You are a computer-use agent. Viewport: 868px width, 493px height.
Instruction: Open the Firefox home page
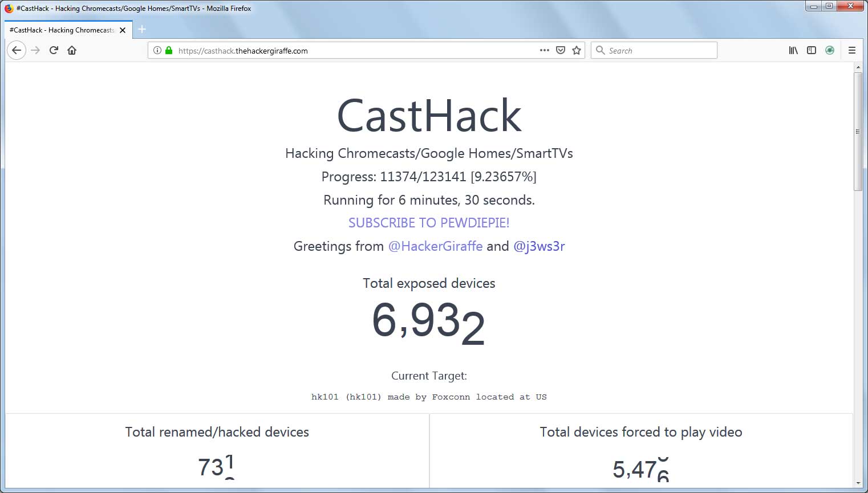point(72,50)
